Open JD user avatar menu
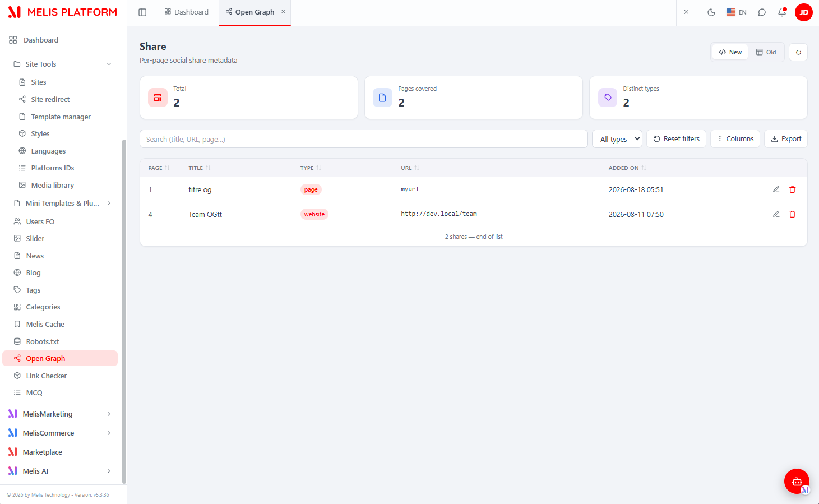This screenshot has height=504, width=819. 804,12
